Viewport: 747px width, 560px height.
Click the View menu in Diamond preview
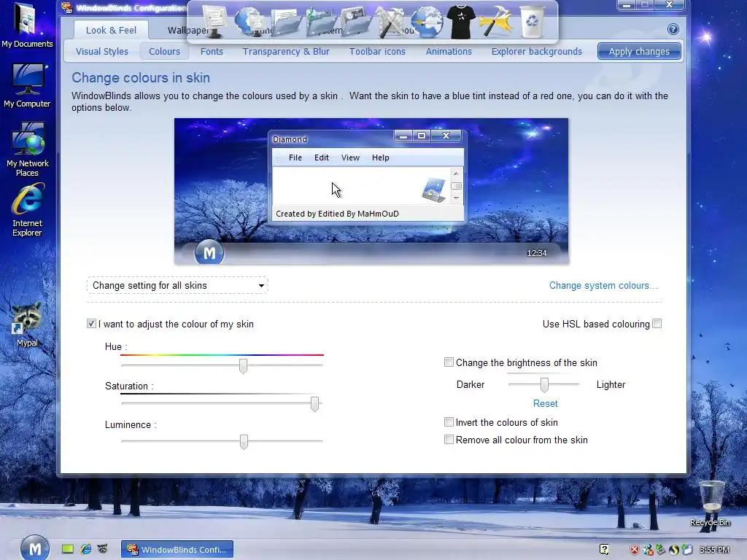[350, 157]
